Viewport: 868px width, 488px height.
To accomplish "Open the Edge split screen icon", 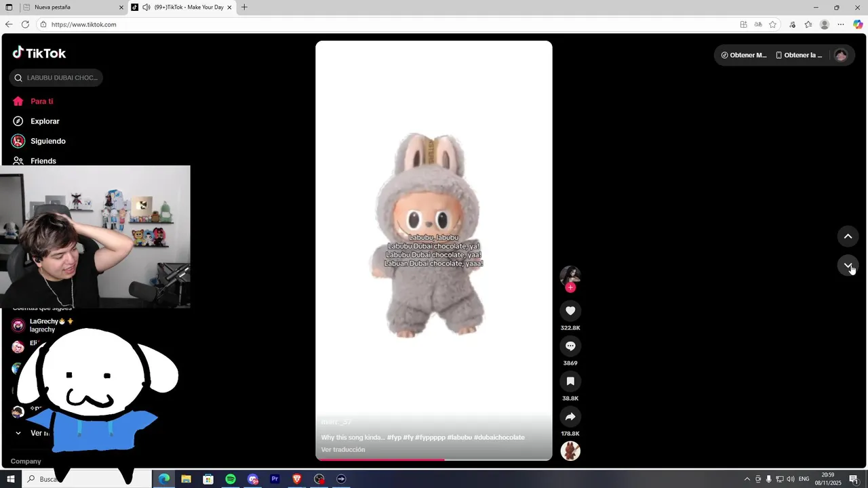I will click(743, 24).
